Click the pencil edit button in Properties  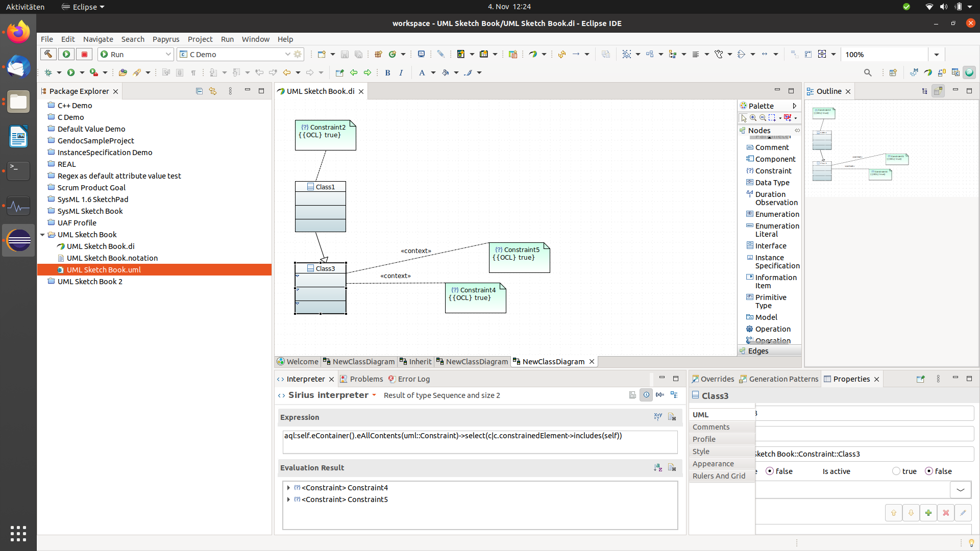point(963,513)
